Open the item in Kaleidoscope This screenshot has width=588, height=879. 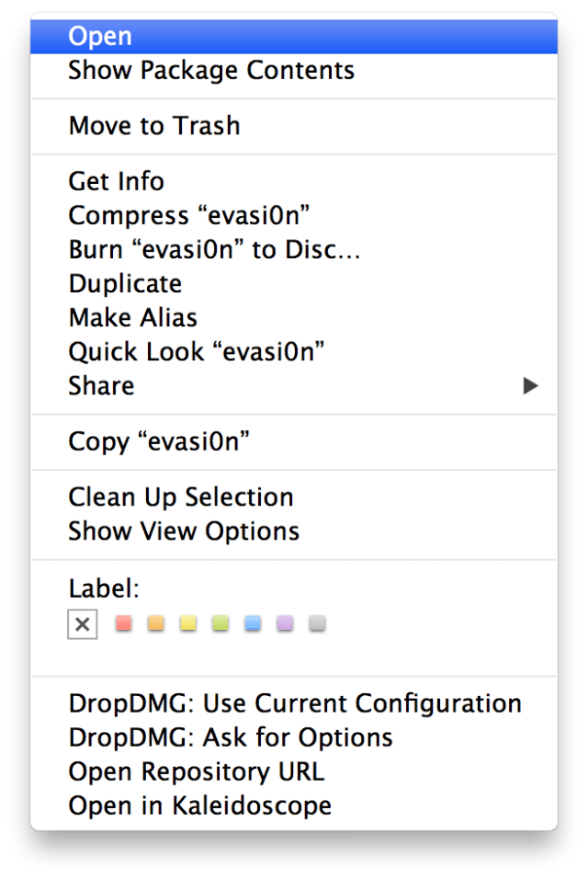pos(200,806)
